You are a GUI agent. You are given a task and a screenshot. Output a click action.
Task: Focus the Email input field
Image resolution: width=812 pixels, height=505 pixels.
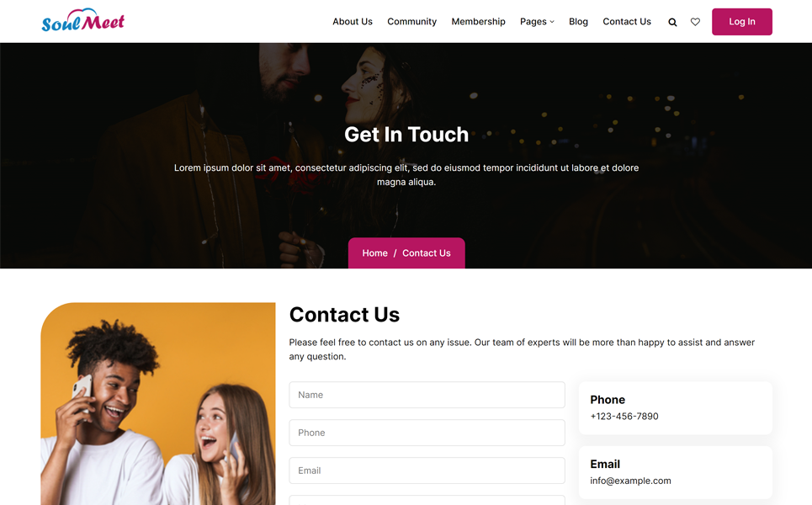click(x=427, y=470)
